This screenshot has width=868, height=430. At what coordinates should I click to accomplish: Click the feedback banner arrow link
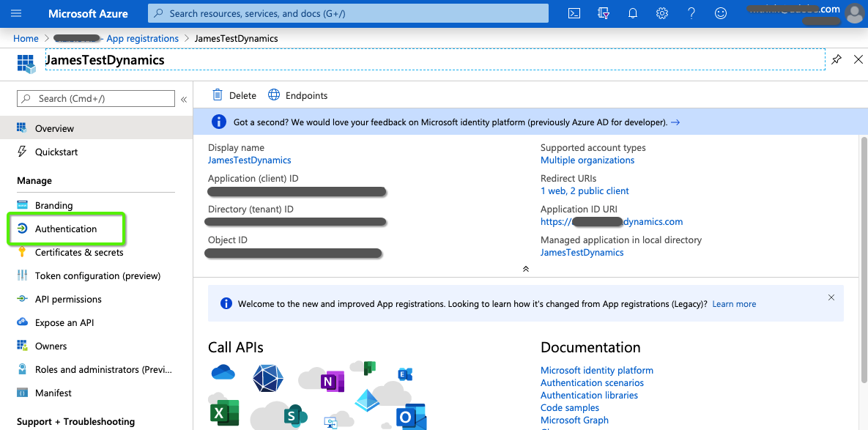pyautogui.click(x=675, y=122)
